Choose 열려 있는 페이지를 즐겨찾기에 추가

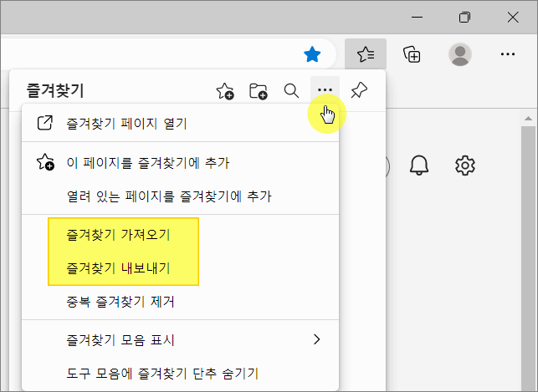point(180,196)
